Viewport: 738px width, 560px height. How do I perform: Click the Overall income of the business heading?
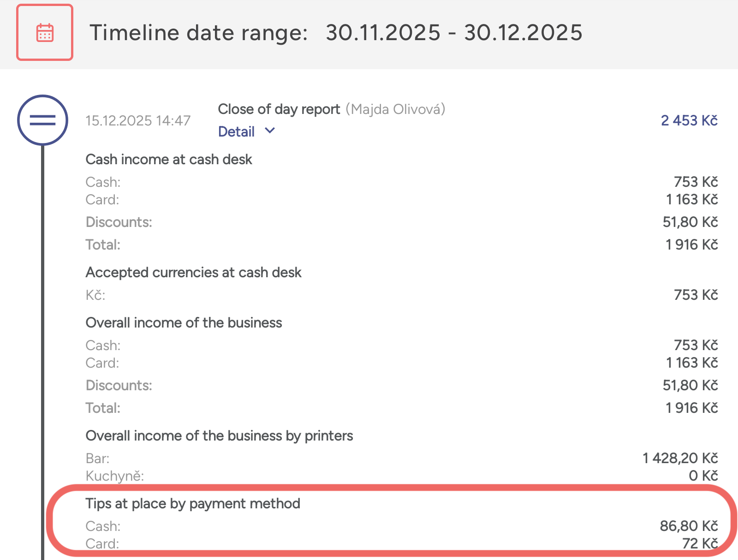point(184,323)
